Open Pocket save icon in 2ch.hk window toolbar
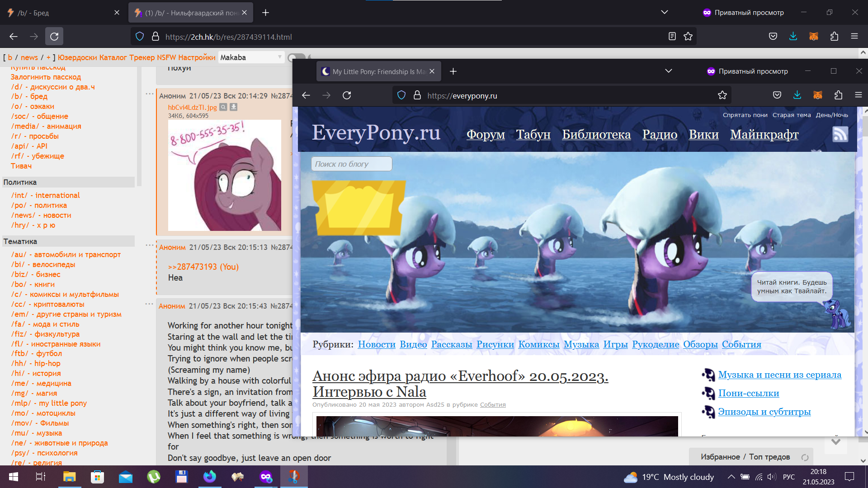This screenshot has width=868, height=488. 773,37
